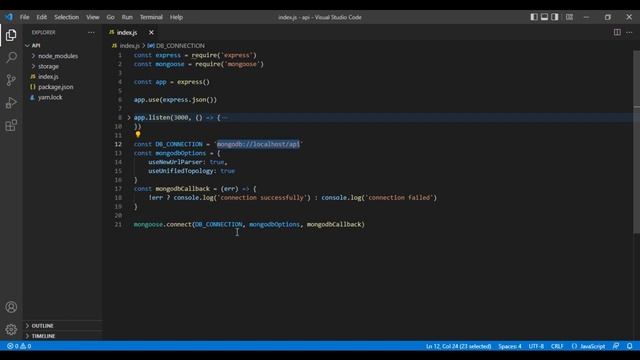The image size is (640, 360).
Task: Split the editor to the right
Action: click(617, 32)
